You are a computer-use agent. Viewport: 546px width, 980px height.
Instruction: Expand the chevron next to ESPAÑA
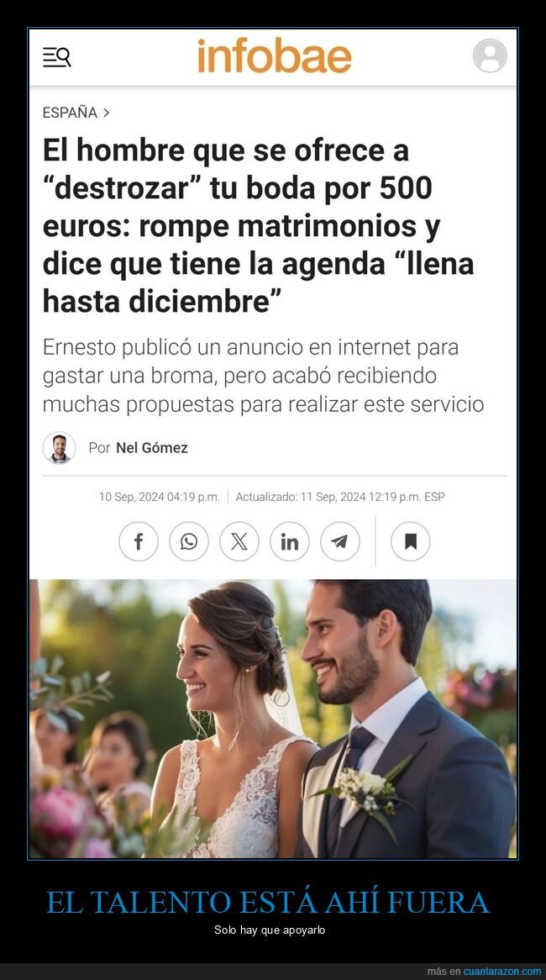[x=106, y=113]
